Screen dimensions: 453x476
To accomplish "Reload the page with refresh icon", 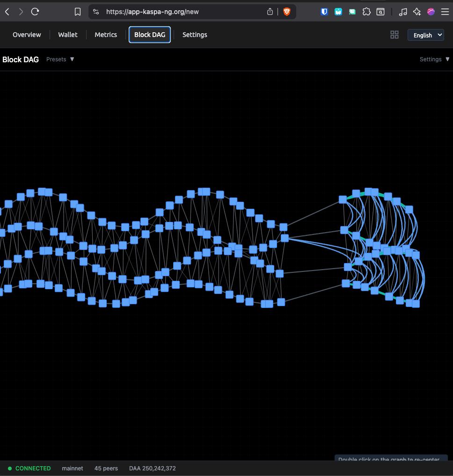I will coord(35,12).
